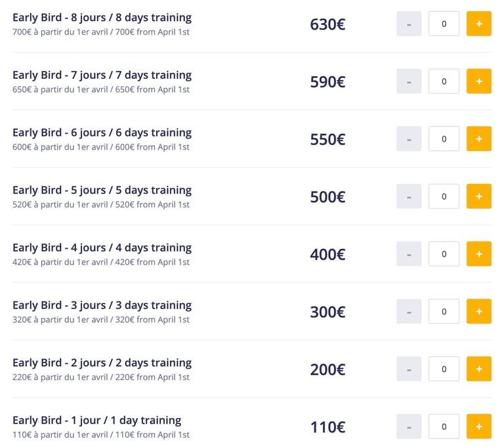Click quantity input of 3 days training

(x=444, y=311)
